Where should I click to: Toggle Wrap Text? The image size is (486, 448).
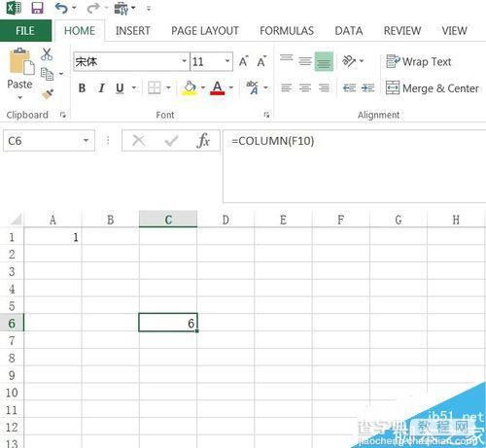[418, 61]
